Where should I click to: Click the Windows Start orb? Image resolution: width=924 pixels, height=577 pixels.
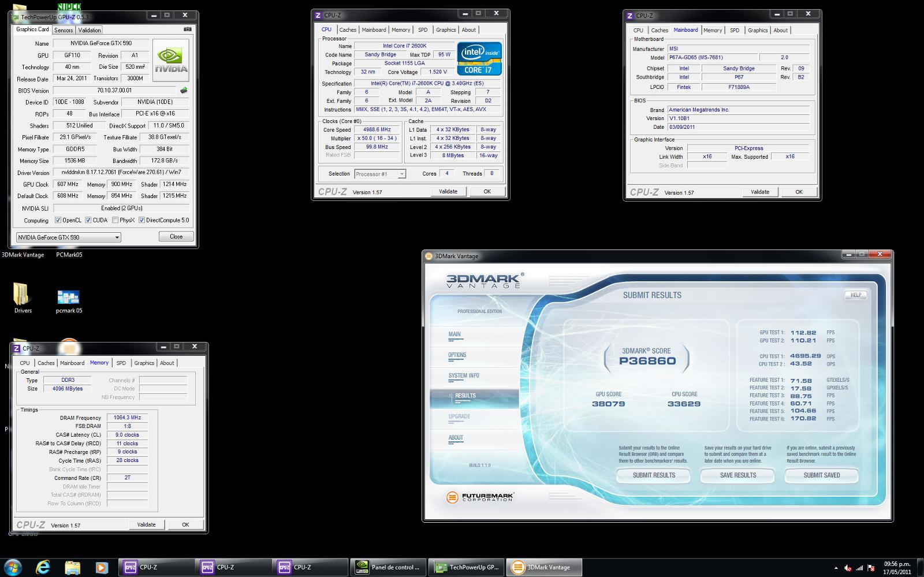pyautogui.click(x=13, y=567)
